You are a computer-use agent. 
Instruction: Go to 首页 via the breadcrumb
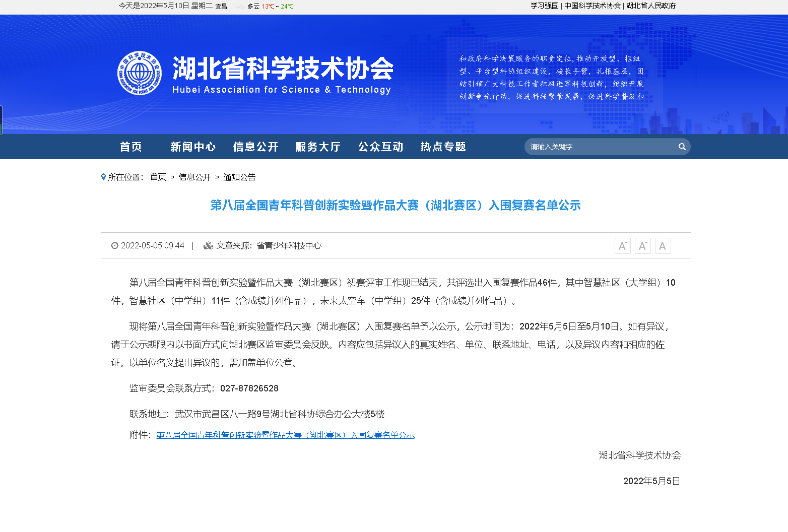point(158,177)
